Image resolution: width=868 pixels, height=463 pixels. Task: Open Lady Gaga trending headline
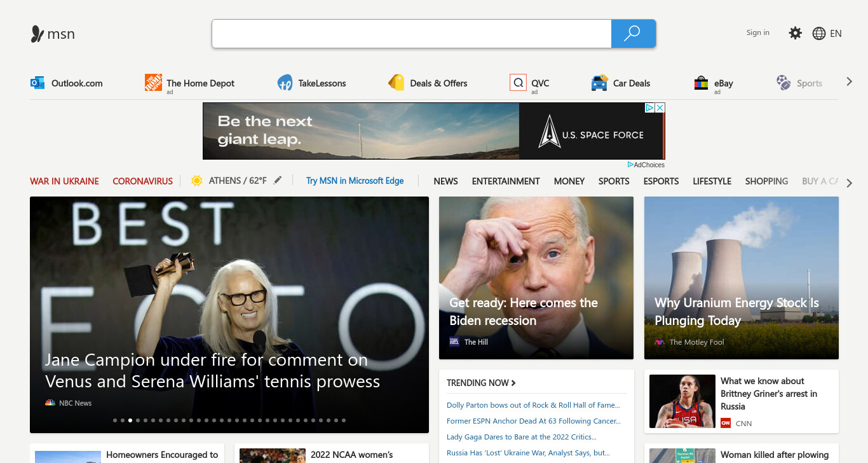tap(521, 437)
